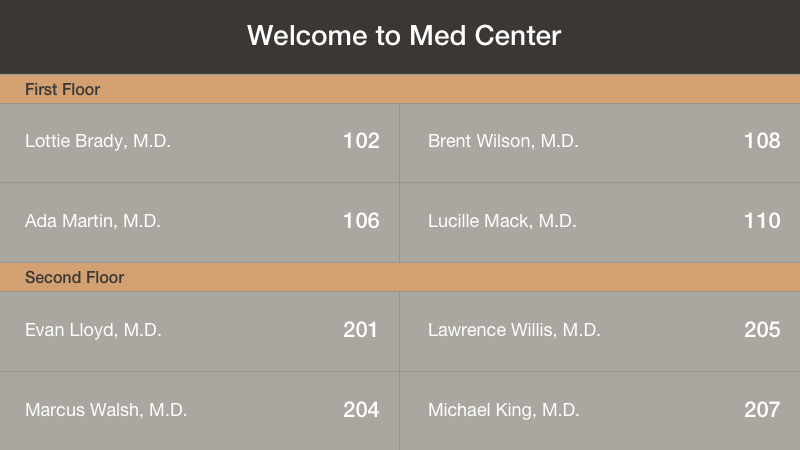Click the Welcome to Med Center title
Image resolution: width=800 pixels, height=450 pixels.
coord(404,36)
